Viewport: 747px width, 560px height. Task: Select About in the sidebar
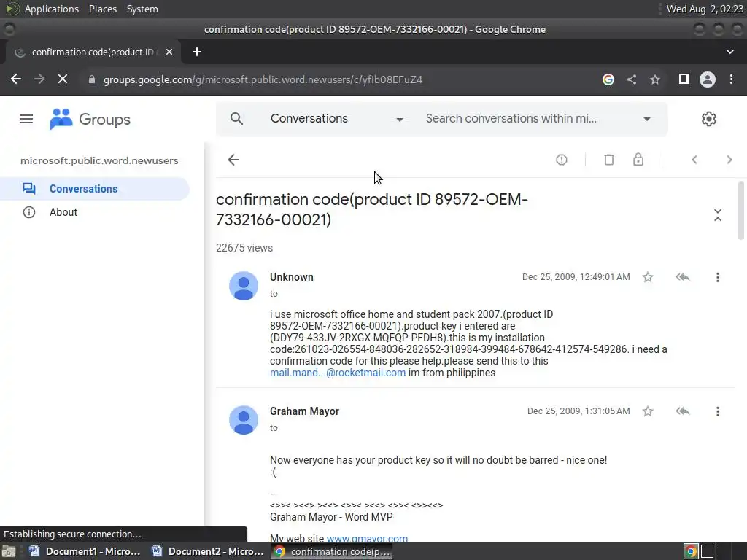(94, 212)
